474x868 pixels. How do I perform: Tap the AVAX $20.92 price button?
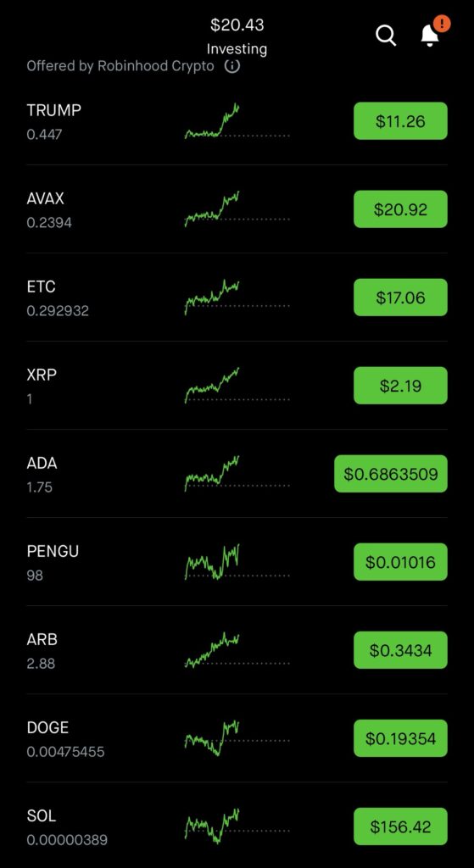(400, 209)
